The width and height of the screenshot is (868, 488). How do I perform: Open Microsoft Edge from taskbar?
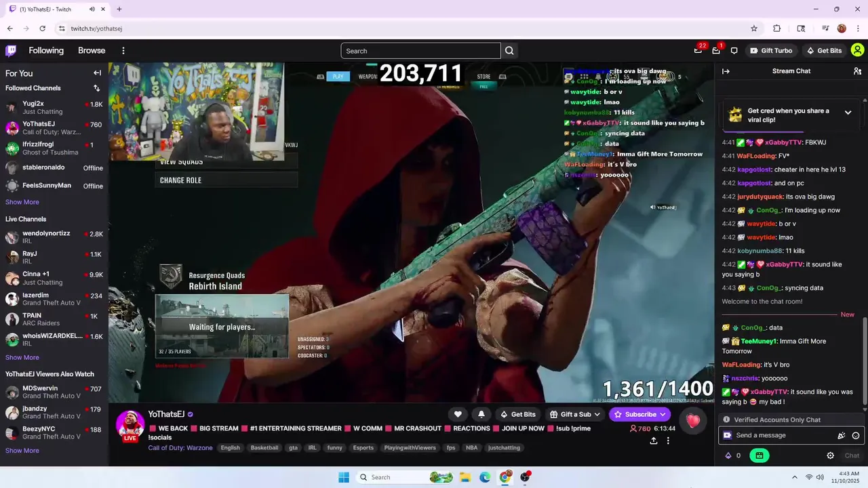pyautogui.click(x=485, y=477)
